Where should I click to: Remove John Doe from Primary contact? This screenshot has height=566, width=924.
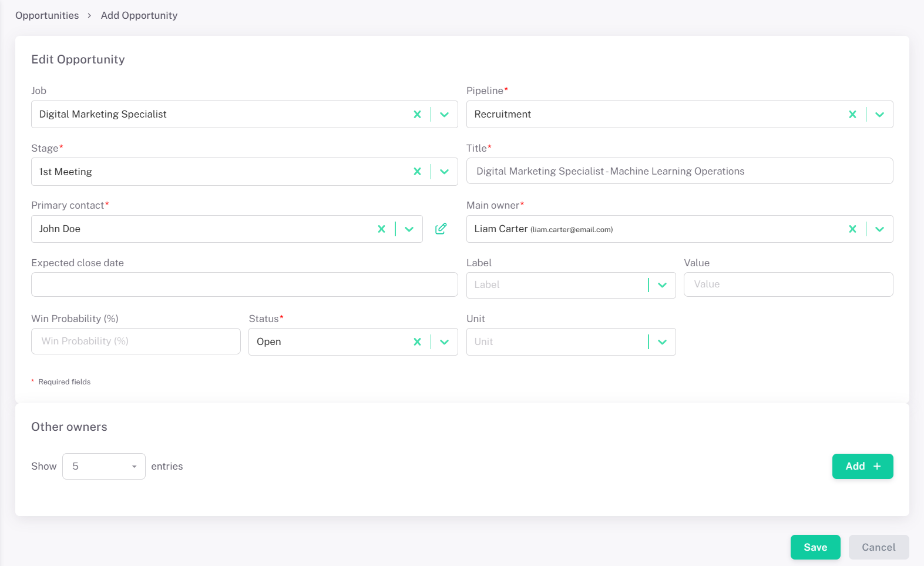381,229
